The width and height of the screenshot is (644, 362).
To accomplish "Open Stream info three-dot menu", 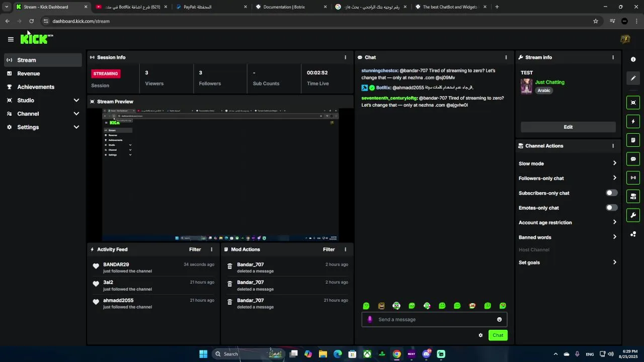I will tap(613, 57).
